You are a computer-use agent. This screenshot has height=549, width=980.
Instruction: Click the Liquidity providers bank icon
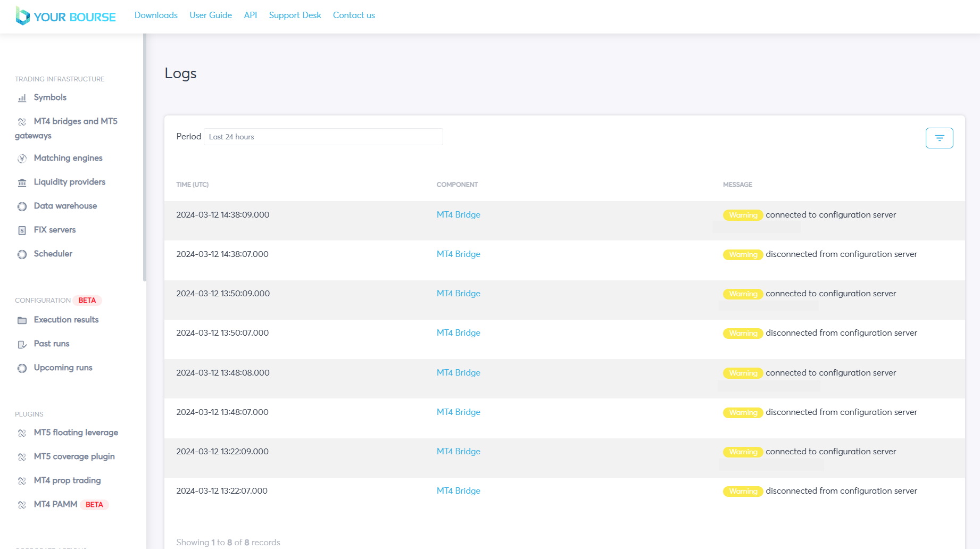(22, 182)
